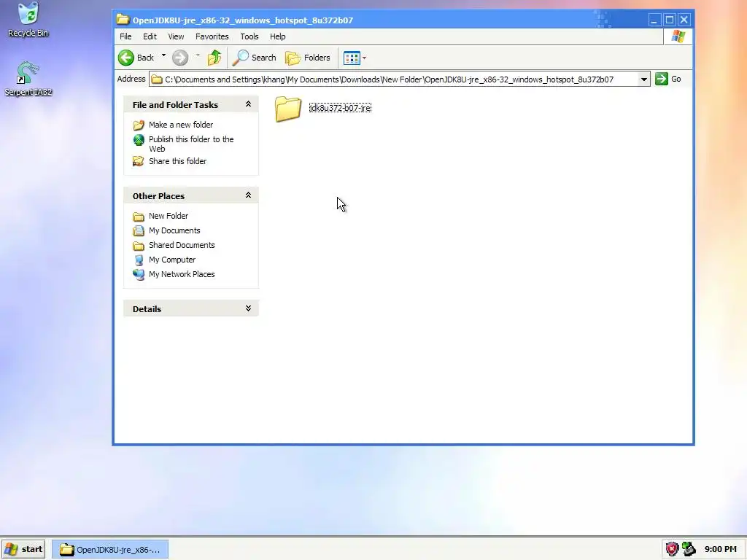Click the My Computer icon in sidebar
Image resolution: width=747 pixels, height=560 pixels.
point(139,260)
